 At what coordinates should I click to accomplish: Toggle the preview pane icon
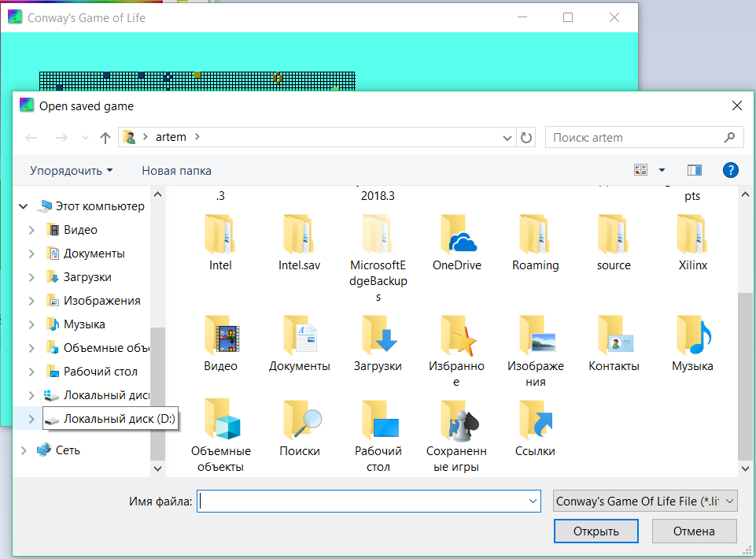(695, 170)
